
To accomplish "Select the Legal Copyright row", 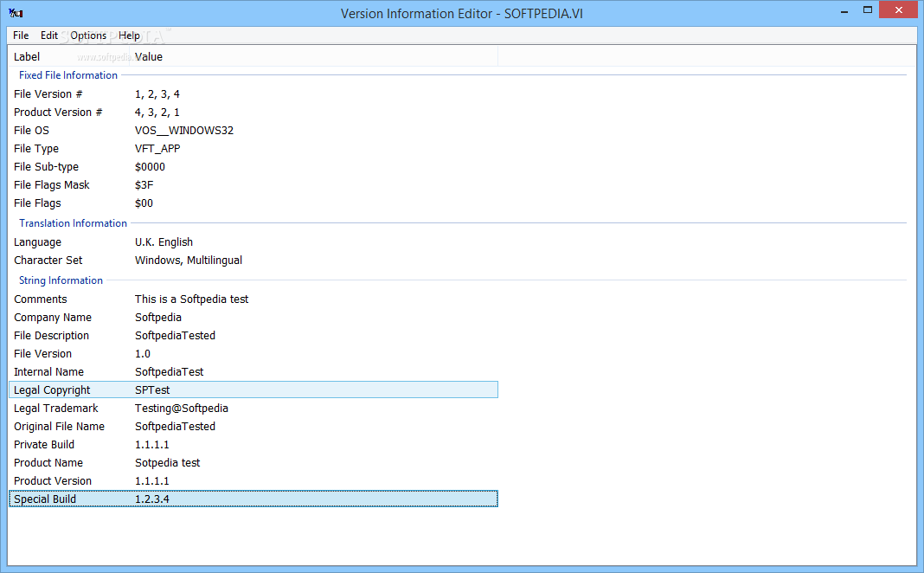I will pos(253,390).
